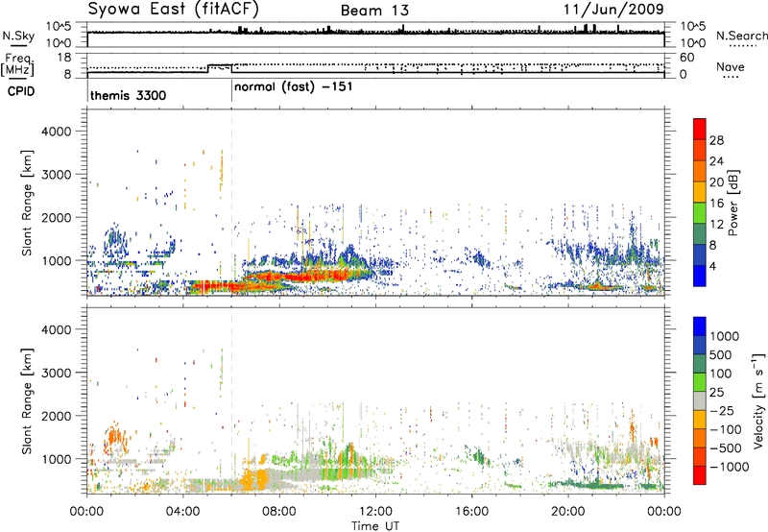The image size is (768, 532).
Task: Pick the blue 4–8 dB power color segment
Action: [x=700, y=255]
